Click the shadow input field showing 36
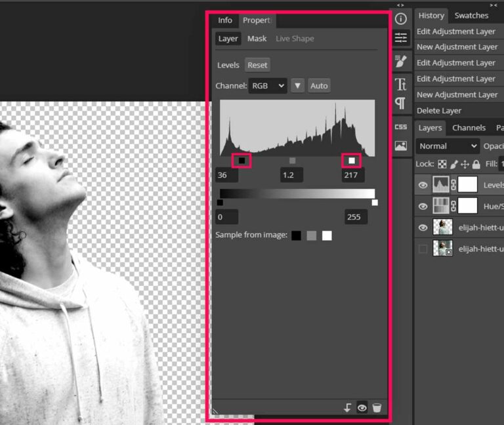Viewport: 504px width, 425px height. pos(226,175)
